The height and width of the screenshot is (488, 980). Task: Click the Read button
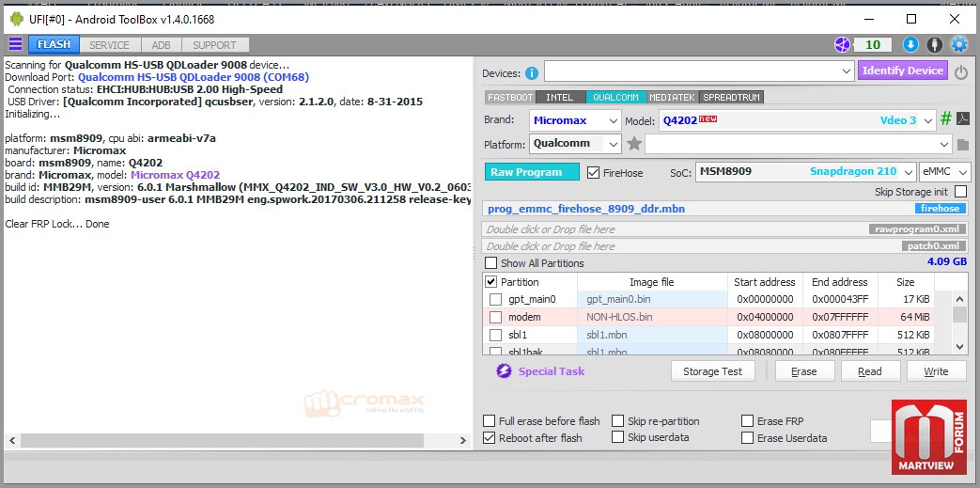point(870,371)
